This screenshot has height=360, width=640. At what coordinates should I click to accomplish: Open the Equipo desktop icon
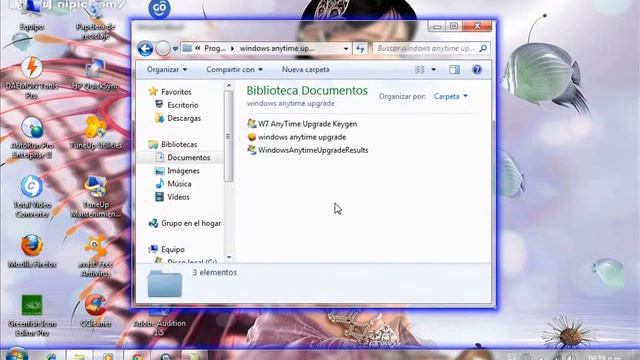[x=31, y=16]
